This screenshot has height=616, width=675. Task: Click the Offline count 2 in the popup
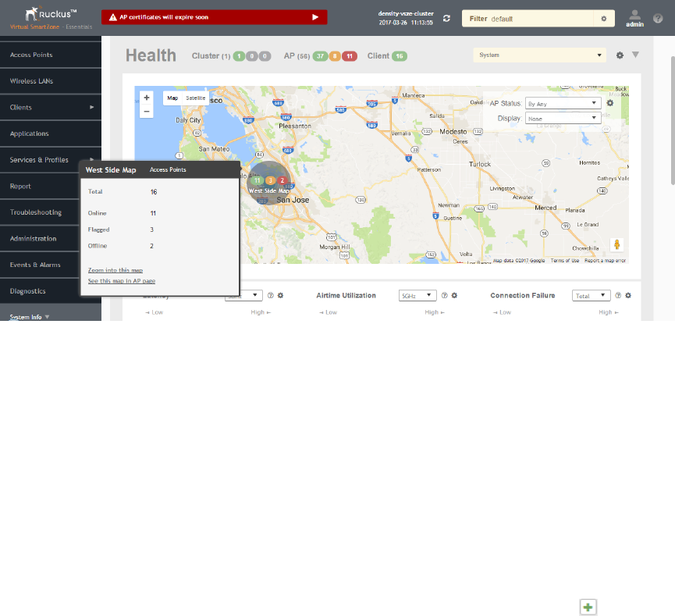tap(151, 246)
